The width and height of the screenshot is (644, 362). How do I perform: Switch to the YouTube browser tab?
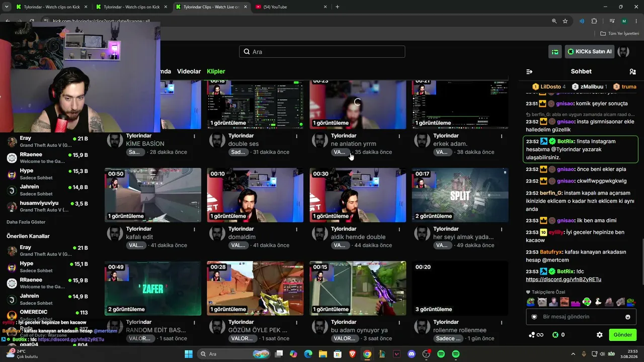(x=290, y=7)
